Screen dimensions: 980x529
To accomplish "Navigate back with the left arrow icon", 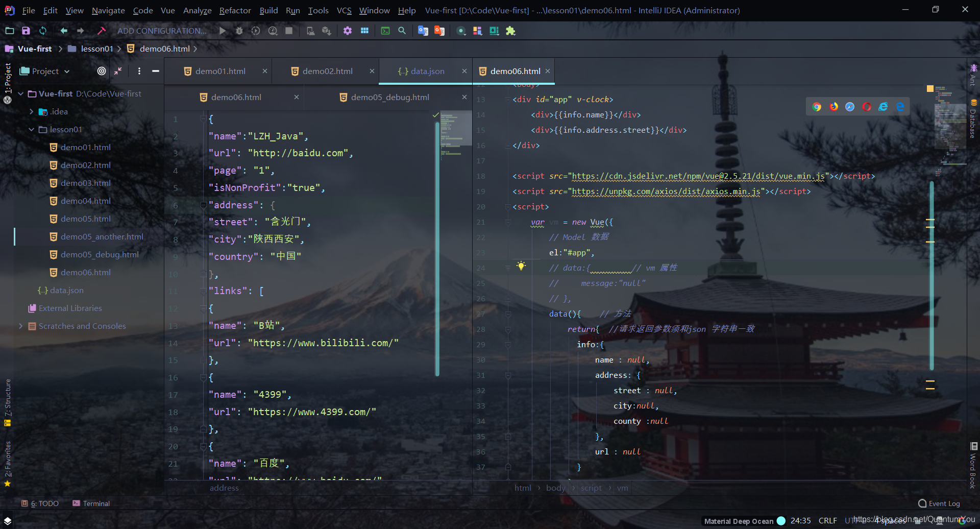I will tap(64, 31).
